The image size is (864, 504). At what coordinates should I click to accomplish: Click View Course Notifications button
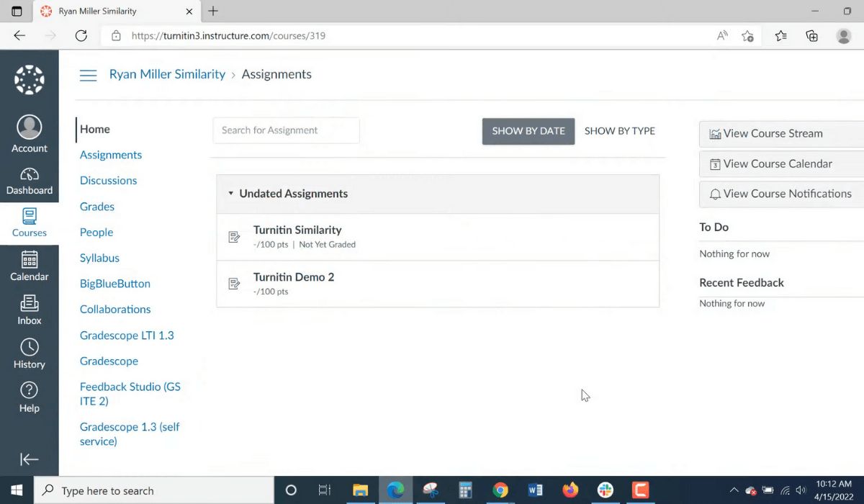click(782, 194)
